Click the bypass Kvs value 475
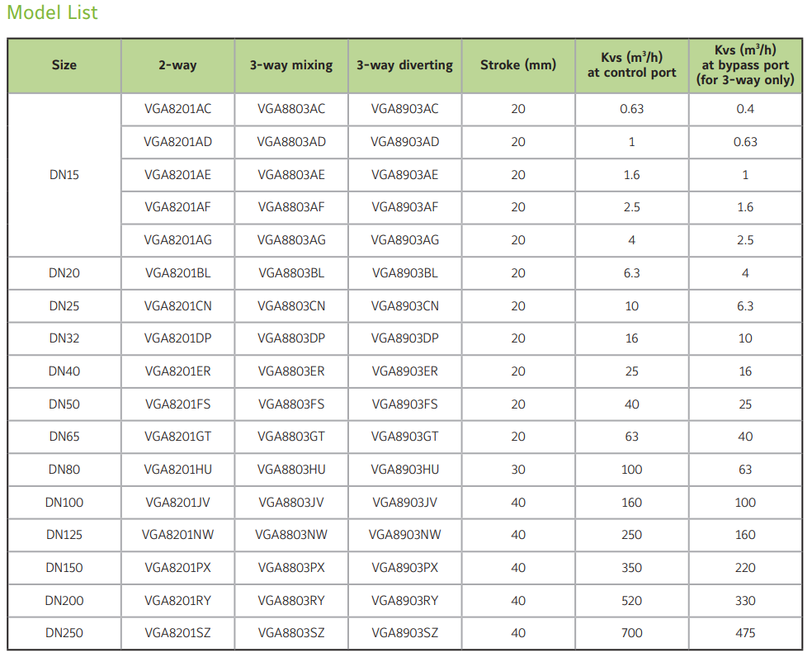Viewport: 812px width, 657px height. [x=745, y=633]
